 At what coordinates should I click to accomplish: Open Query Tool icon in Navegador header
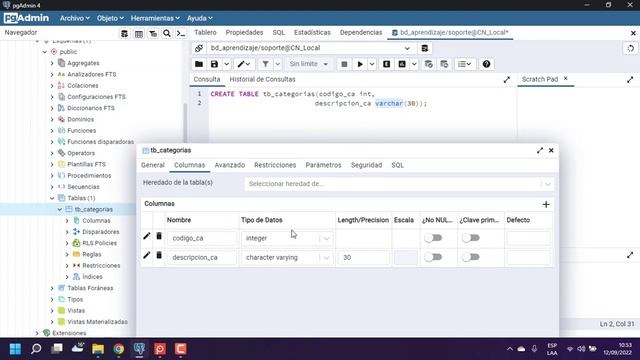tap(124, 33)
